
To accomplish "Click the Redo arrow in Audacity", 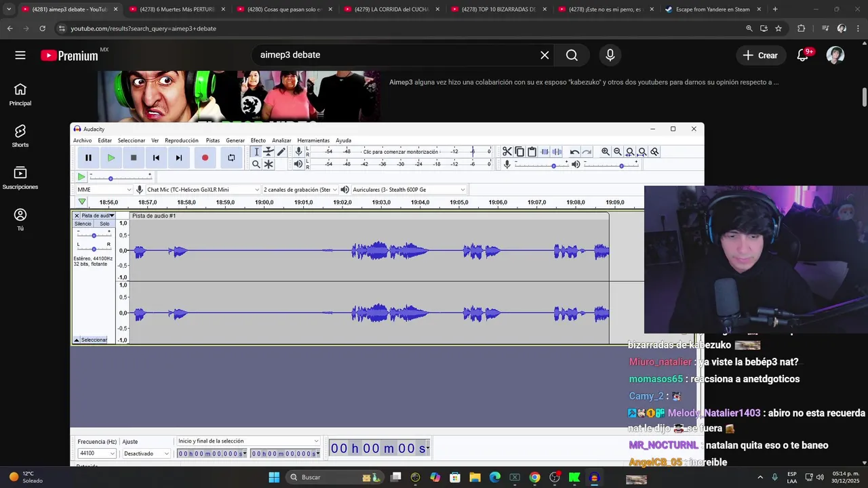I will (x=587, y=152).
